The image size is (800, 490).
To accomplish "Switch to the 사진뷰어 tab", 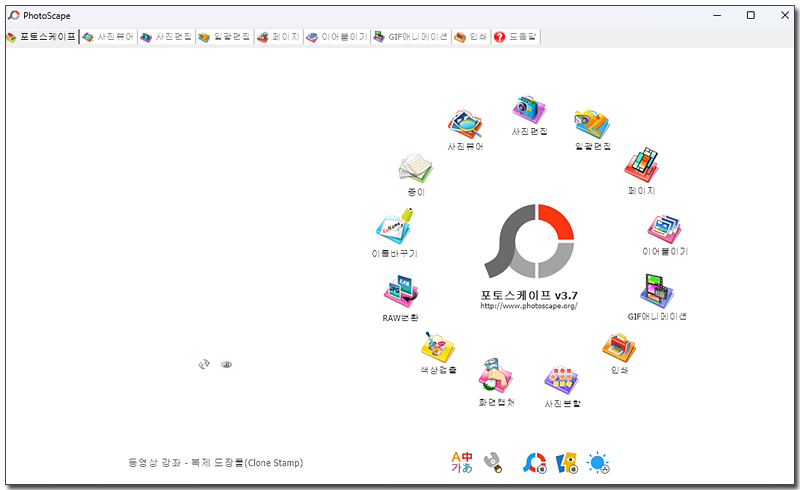I will tap(108, 37).
